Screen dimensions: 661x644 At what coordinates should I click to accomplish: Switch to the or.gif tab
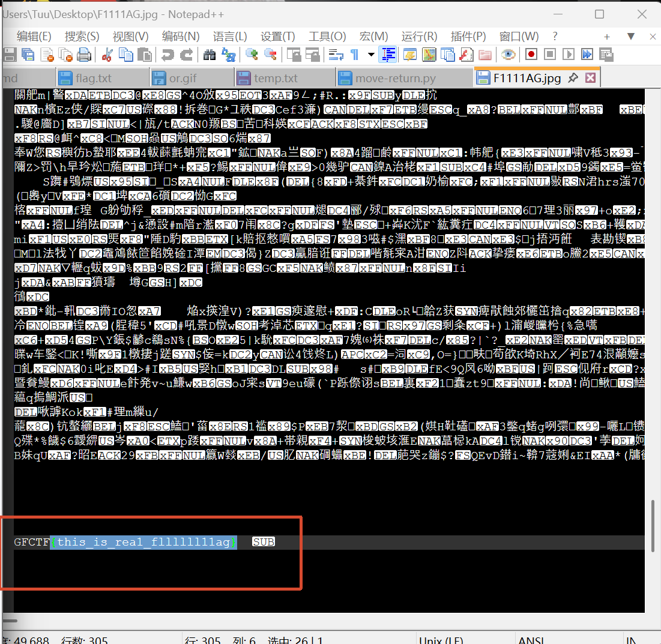tap(192, 78)
